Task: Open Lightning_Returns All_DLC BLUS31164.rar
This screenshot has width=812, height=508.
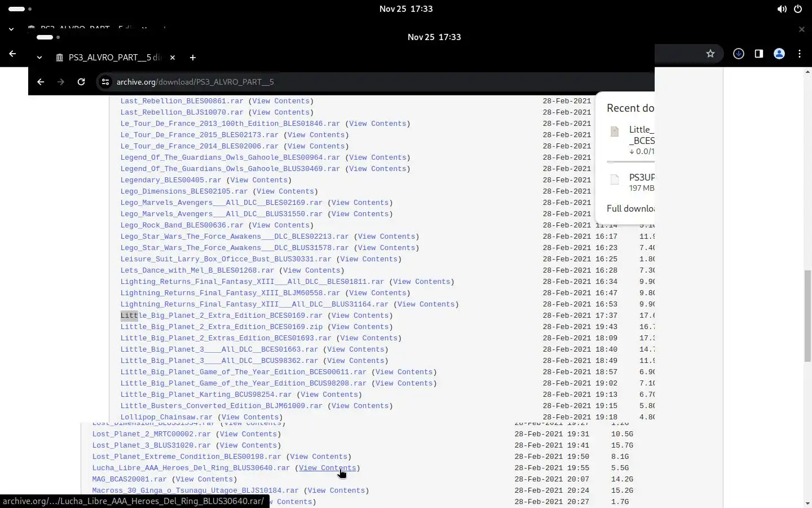Action: (x=254, y=304)
